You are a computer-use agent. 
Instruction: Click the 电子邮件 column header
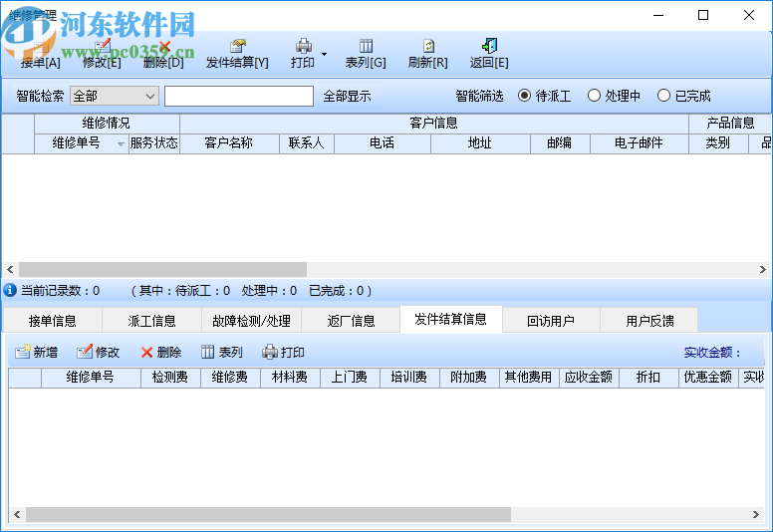pyautogui.click(x=639, y=143)
